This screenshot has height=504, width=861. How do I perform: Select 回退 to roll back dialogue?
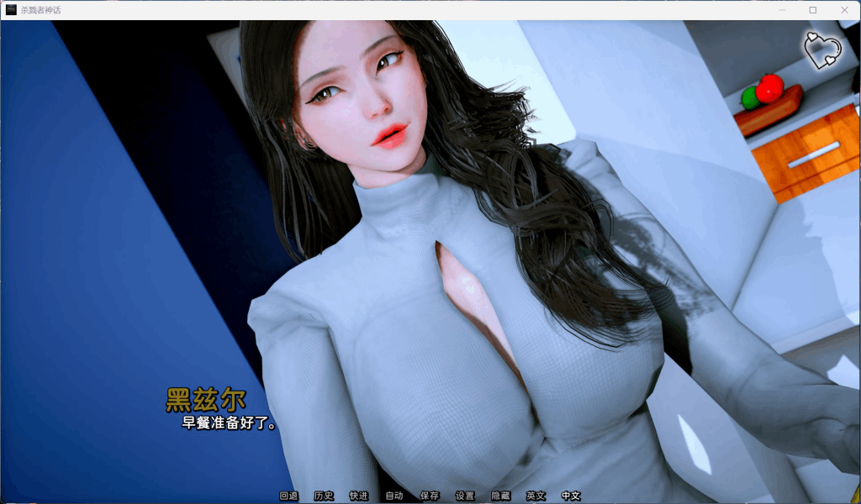pyautogui.click(x=289, y=496)
